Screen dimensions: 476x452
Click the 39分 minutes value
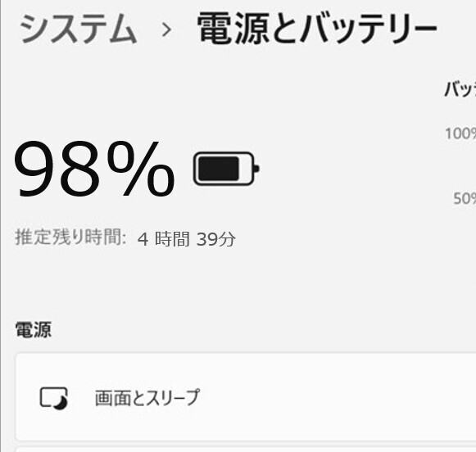point(215,239)
